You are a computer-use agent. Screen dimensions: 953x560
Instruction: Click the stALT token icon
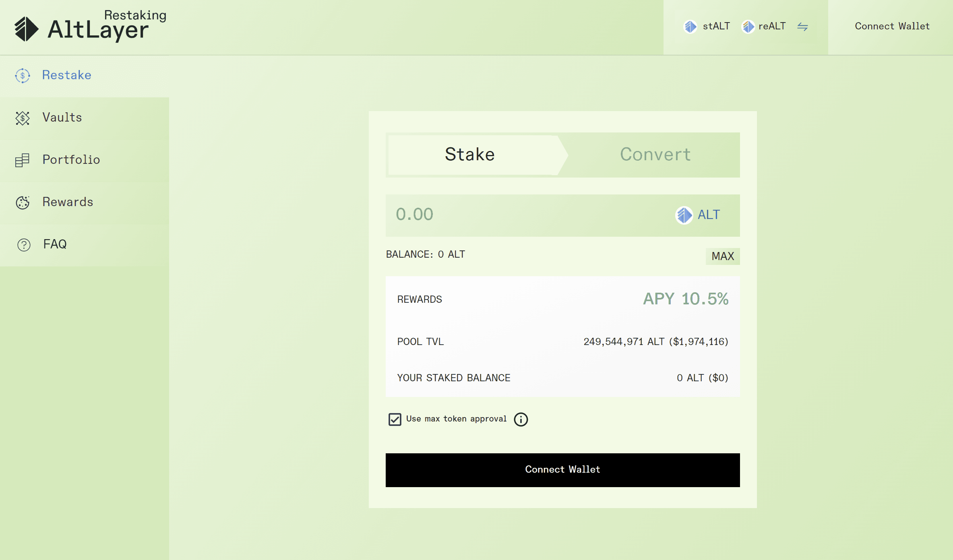point(690,27)
